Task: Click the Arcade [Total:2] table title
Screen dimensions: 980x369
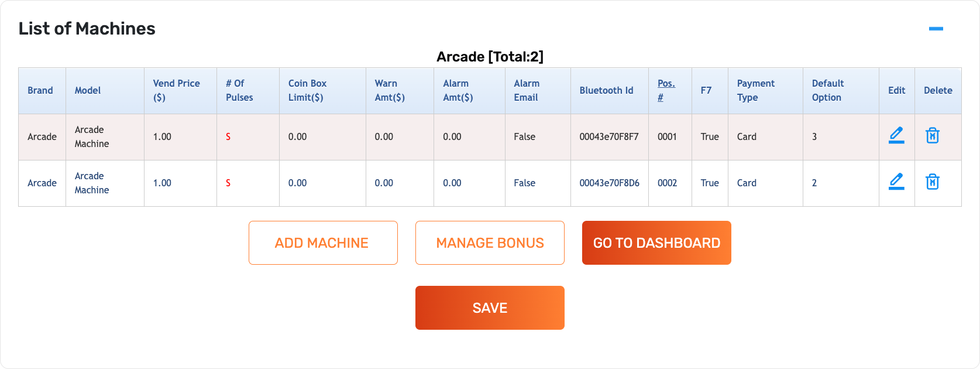Action: click(x=490, y=57)
